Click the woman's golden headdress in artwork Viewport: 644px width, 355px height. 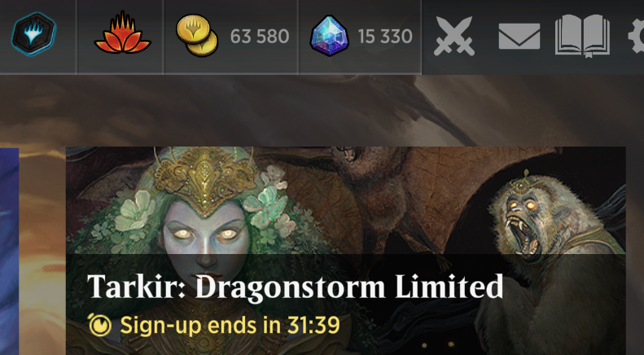(x=205, y=181)
